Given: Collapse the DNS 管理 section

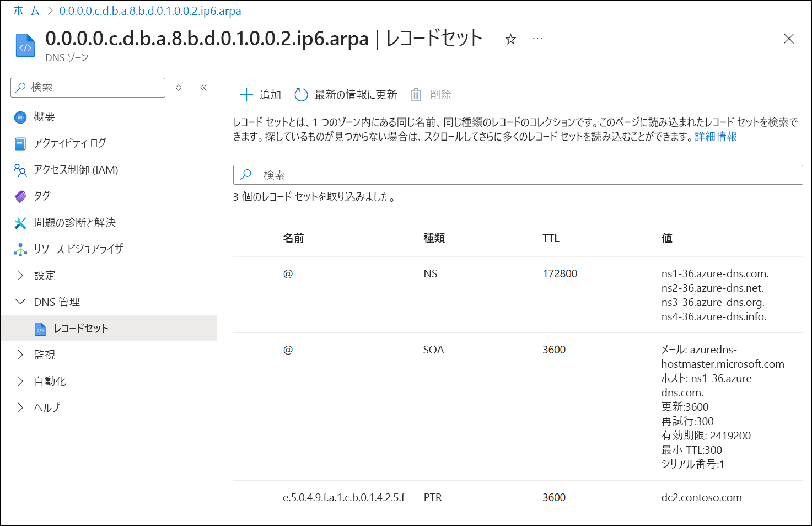Looking at the screenshot, I should [x=20, y=302].
